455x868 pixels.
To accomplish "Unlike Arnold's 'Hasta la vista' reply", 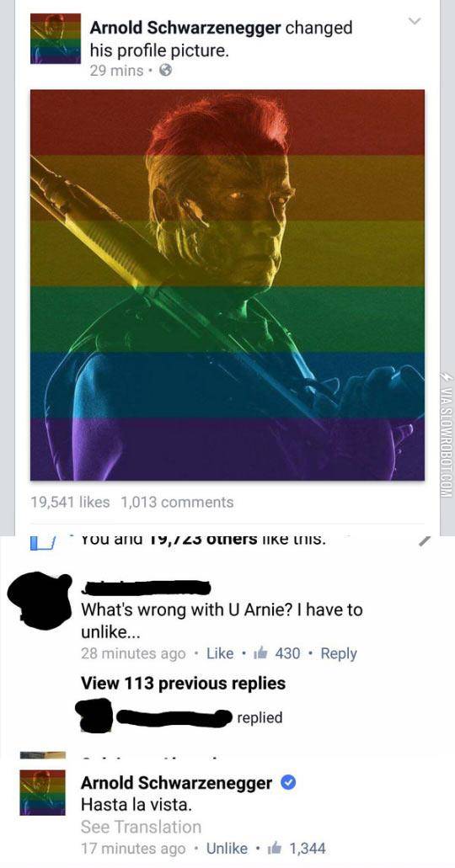I will [x=227, y=848].
